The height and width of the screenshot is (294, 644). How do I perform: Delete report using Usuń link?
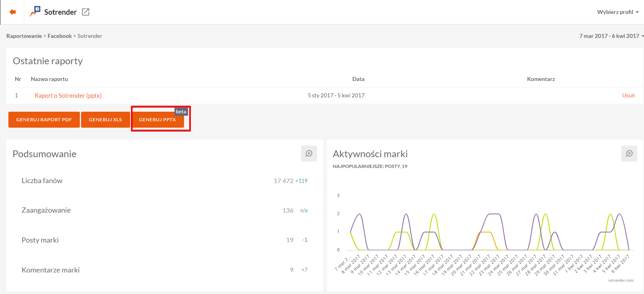click(x=628, y=95)
